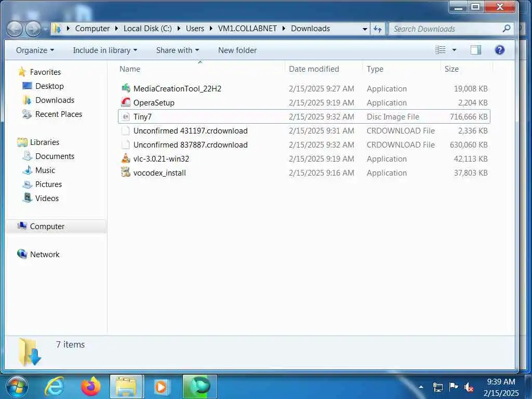The height and width of the screenshot is (399, 532).
Task: Open the Share with dropdown
Action: pos(178,50)
